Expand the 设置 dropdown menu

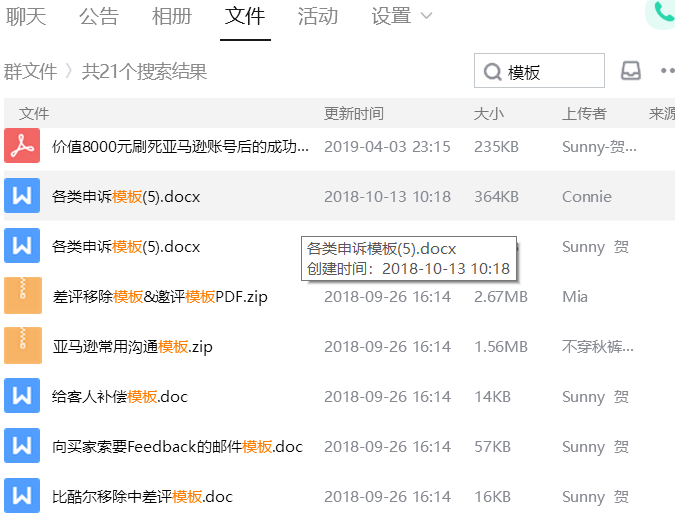coord(401,17)
